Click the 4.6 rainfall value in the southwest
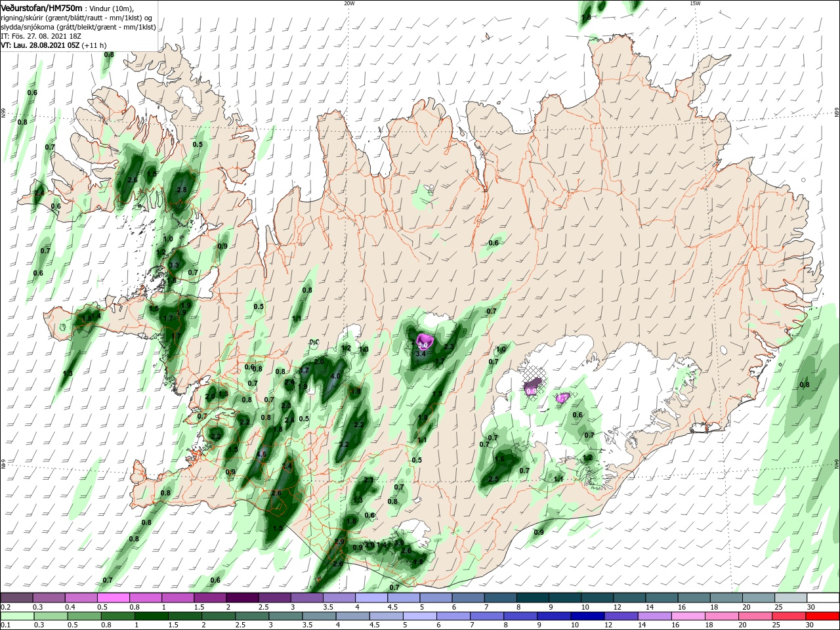The width and height of the screenshot is (840, 630). [261, 454]
